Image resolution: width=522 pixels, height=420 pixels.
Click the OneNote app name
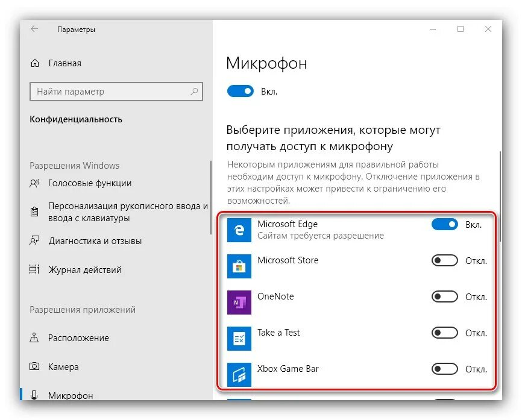point(275,296)
